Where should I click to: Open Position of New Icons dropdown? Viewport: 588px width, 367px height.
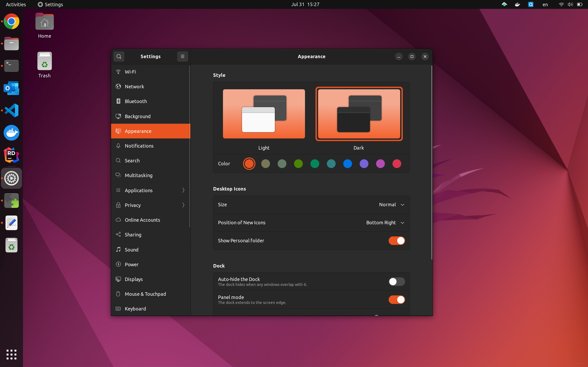coord(385,223)
